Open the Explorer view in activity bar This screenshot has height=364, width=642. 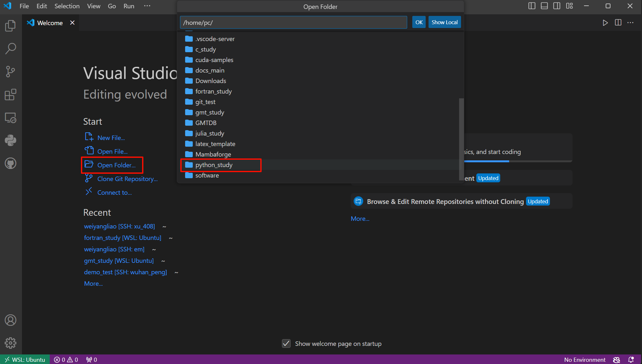11,26
